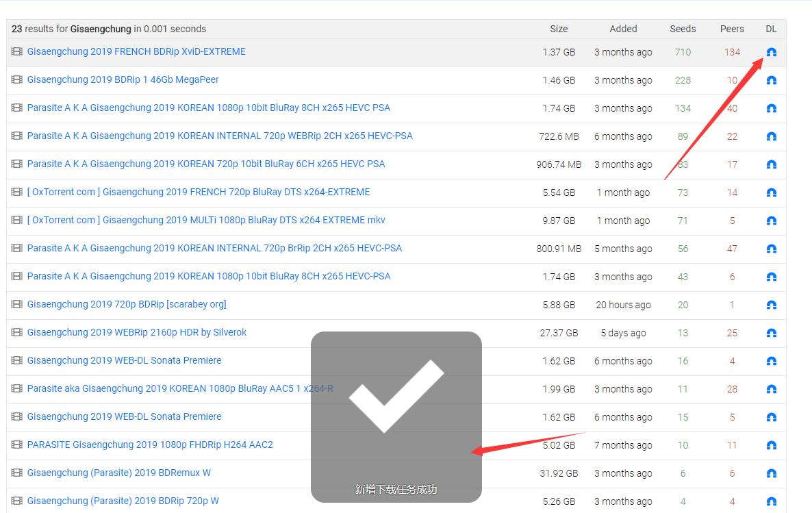Image resolution: width=812 pixels, height=513 pixels.
Task: Sort results by the Added column header
Action: (623, 29)
